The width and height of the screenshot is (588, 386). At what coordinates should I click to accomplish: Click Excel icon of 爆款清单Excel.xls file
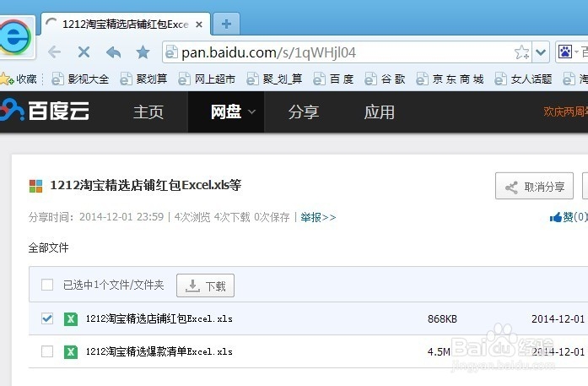(71, 352)
